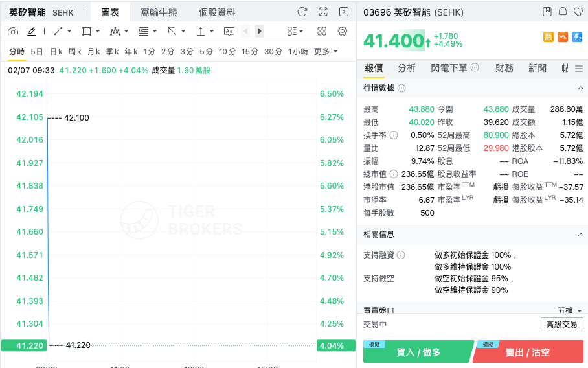Switch to the 個股資料 tab
The height and width of the screenshot is (368, 588).
tap(217, 12)
